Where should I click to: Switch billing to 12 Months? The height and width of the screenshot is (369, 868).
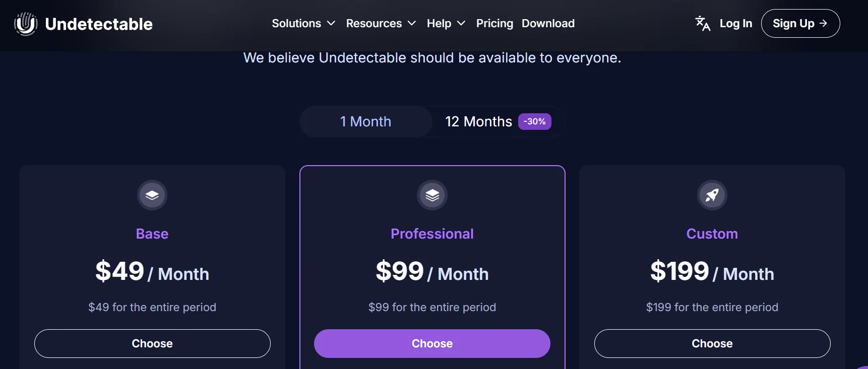pyautogui.click(x=478, y=121)
